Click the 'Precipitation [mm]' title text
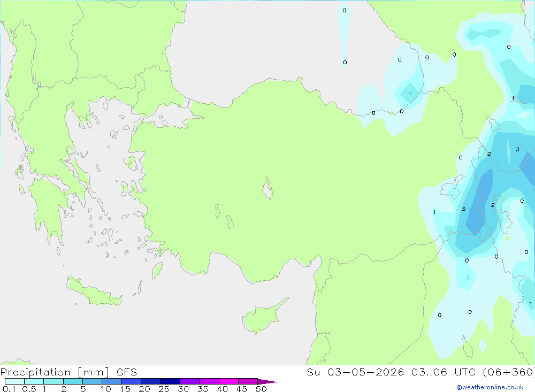Viewport: 535px width, 392px height. pos(55,372)
